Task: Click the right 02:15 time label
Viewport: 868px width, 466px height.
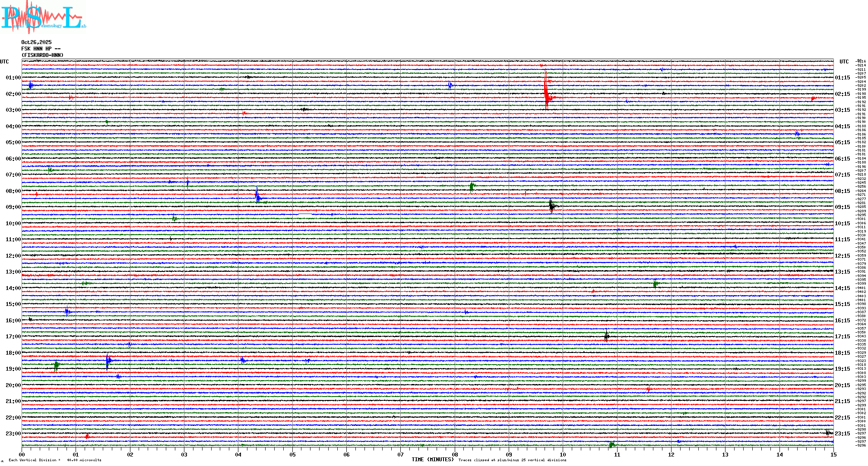Action: (x=842, y=94)
